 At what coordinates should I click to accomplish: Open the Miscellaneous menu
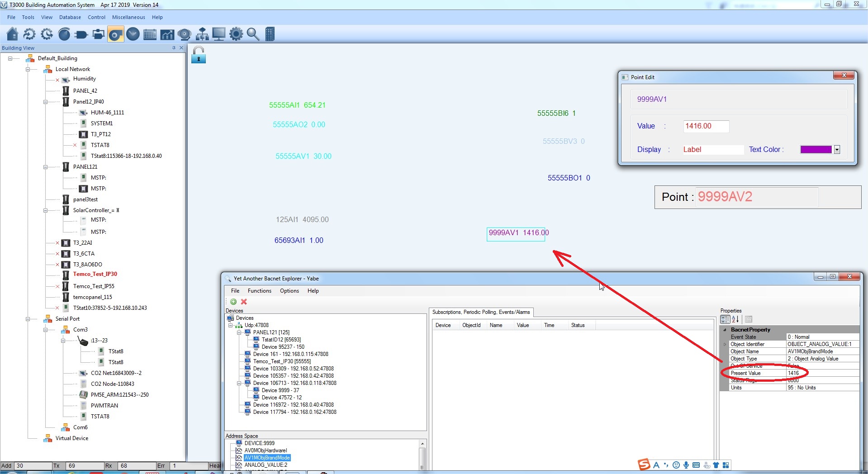click(x=128, y=17)
